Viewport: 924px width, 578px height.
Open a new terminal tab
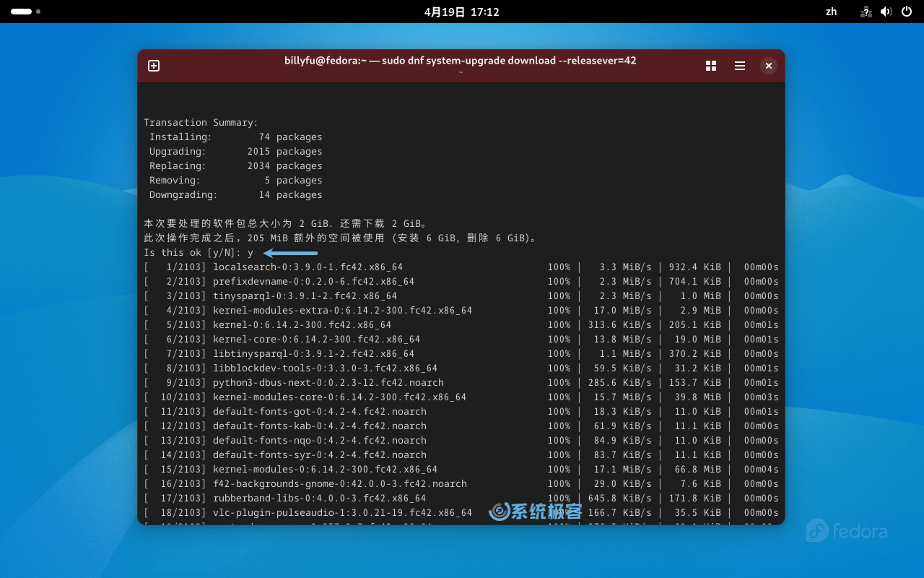pyautogui.click(x=154, y=66)
